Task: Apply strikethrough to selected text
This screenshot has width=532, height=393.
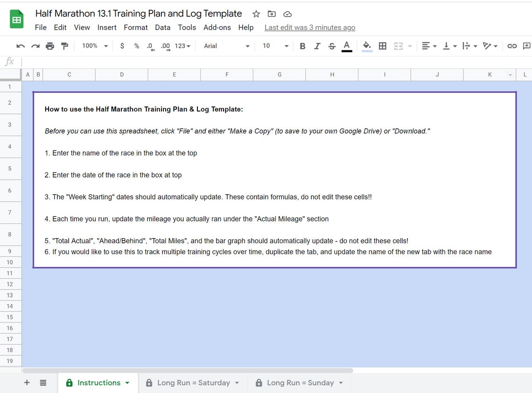Action: (x=331, y=46)
